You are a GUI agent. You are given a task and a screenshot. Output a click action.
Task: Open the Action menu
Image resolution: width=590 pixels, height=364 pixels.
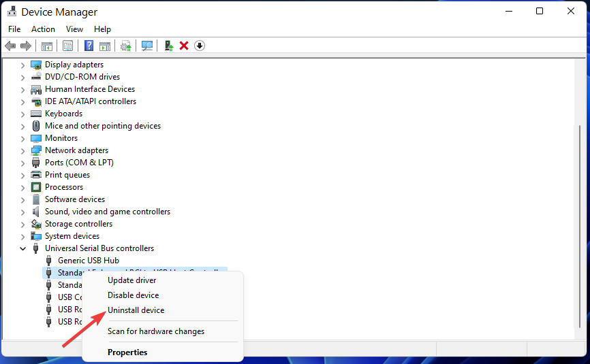click(x=43, y=29)
